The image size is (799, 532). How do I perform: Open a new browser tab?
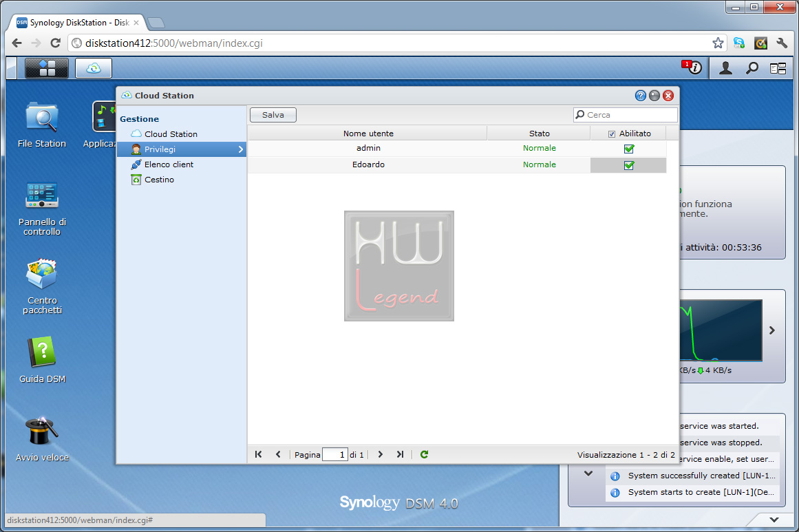[156, 23]
